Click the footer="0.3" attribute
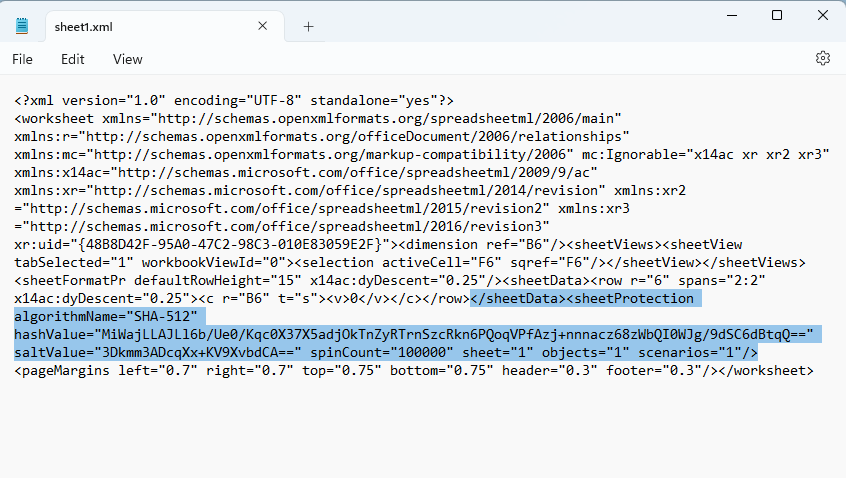846x478 pixels. [x=653, y=371]
